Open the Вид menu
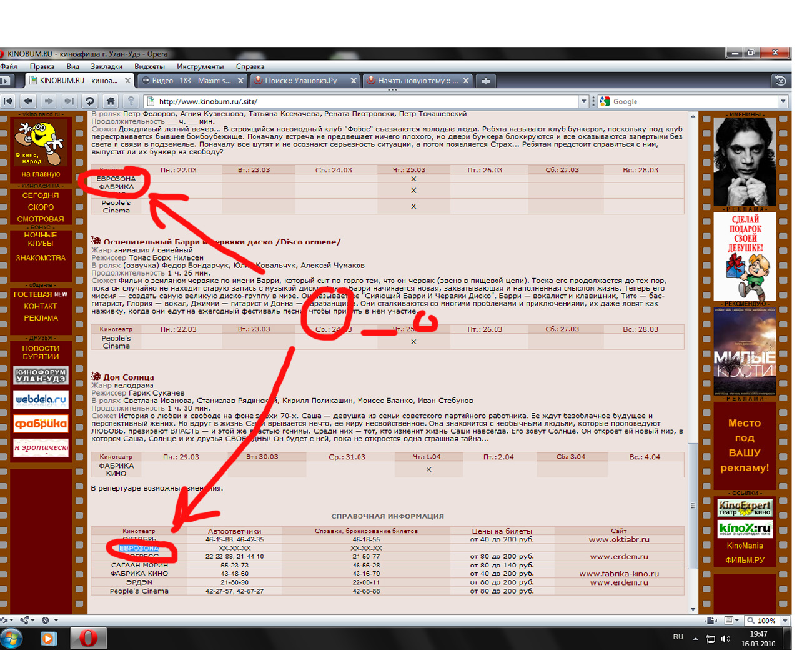 [73, 66]
